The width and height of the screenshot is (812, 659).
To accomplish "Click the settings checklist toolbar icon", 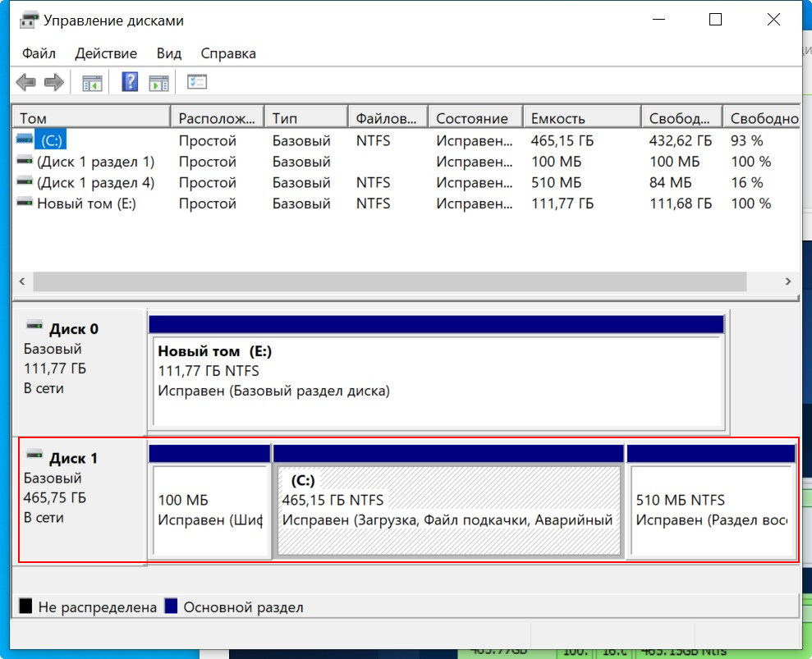I will (197, 82).
